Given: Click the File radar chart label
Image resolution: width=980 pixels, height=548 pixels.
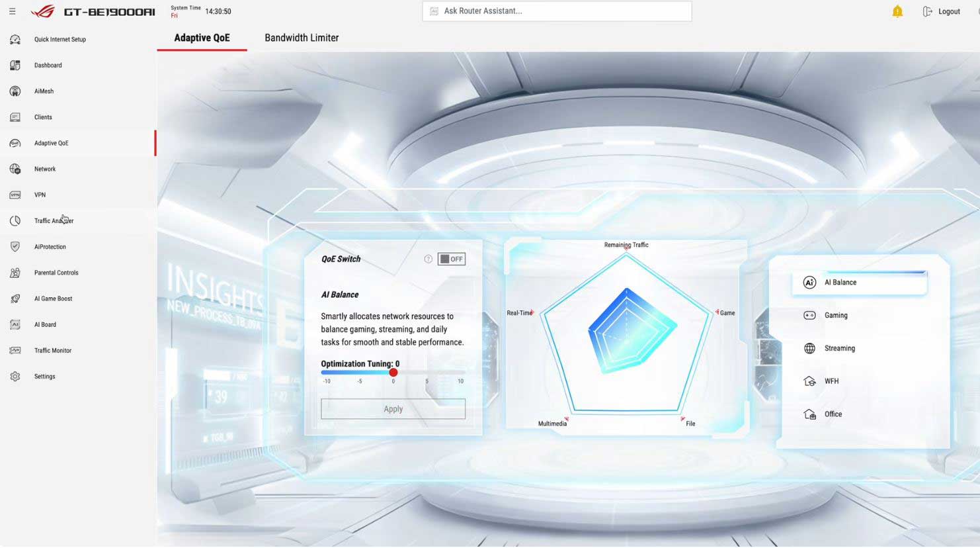Looking at the screenshot, I should tap(690, 424).
